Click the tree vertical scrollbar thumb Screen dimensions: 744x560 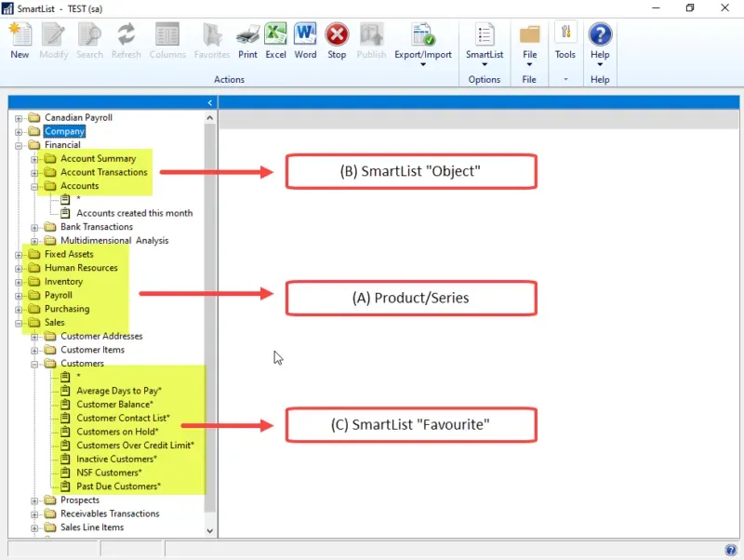click(210, 318)
